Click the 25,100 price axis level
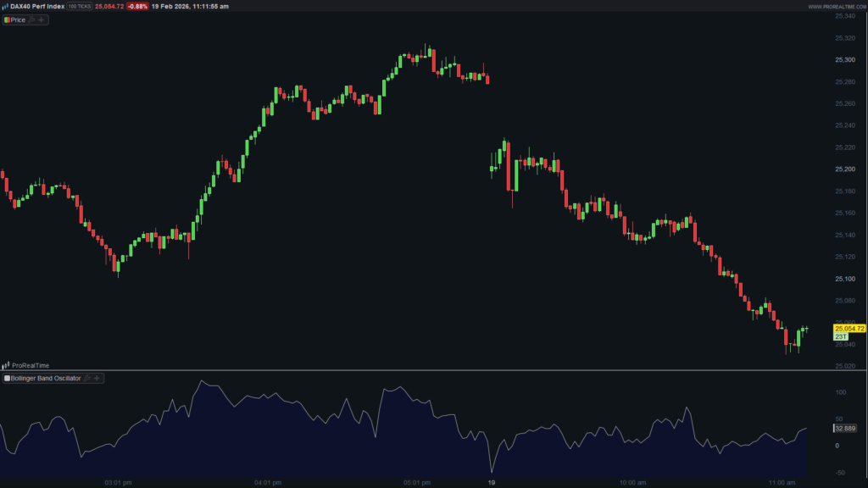This screenshot has height=488, width=868. pos(845,279)
